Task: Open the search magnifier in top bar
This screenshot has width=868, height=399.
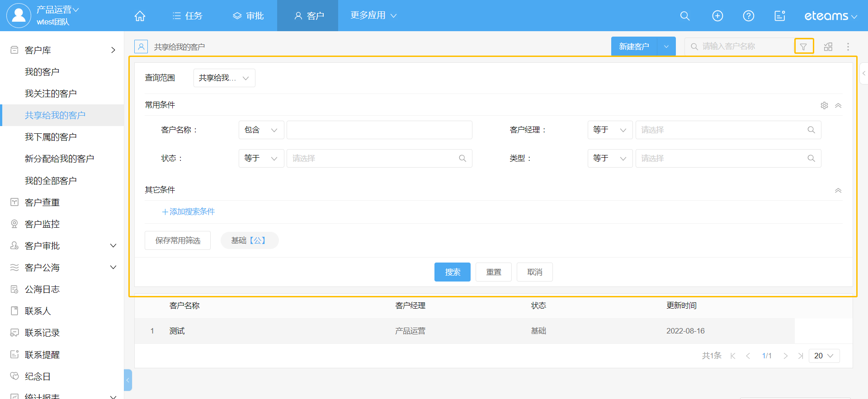Action: coord(684,16)
